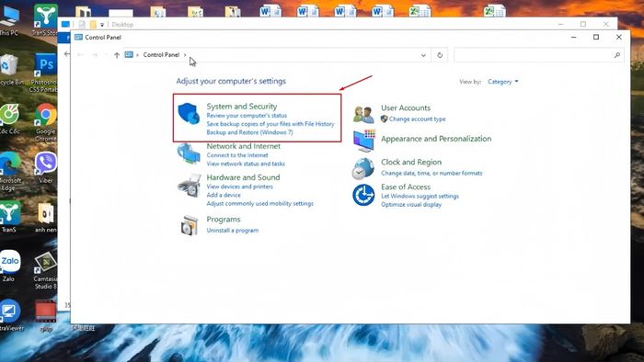Open View network status and tasks link
644x362 pixels.
click(x=246, y=164)
